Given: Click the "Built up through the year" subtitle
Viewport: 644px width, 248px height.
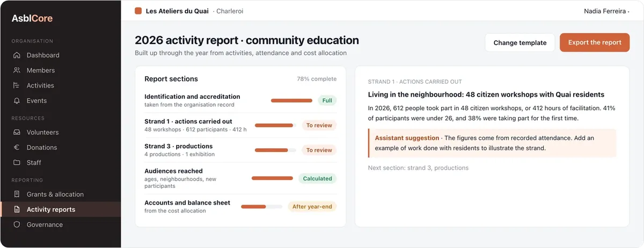Looking at the screenshot, I should tap(240, 53).
